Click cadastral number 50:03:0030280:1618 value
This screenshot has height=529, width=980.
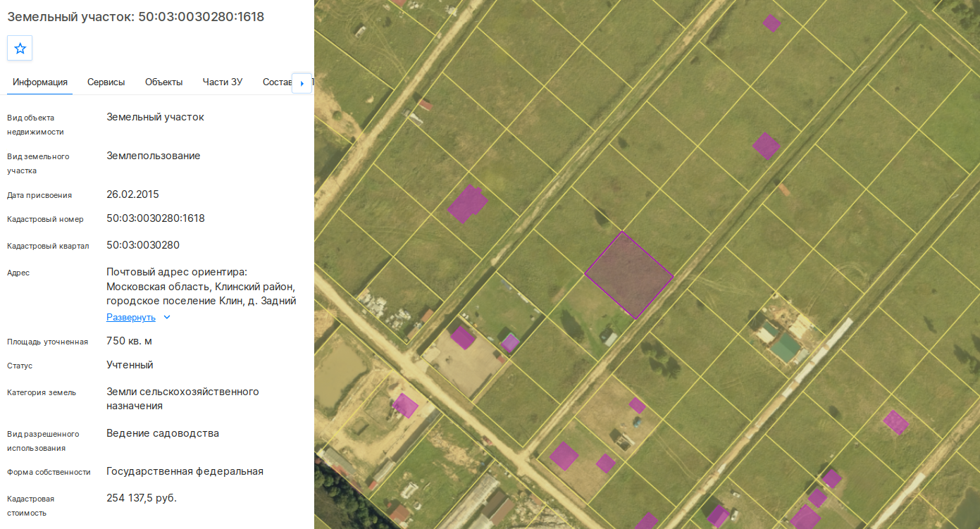click(156, 218)
